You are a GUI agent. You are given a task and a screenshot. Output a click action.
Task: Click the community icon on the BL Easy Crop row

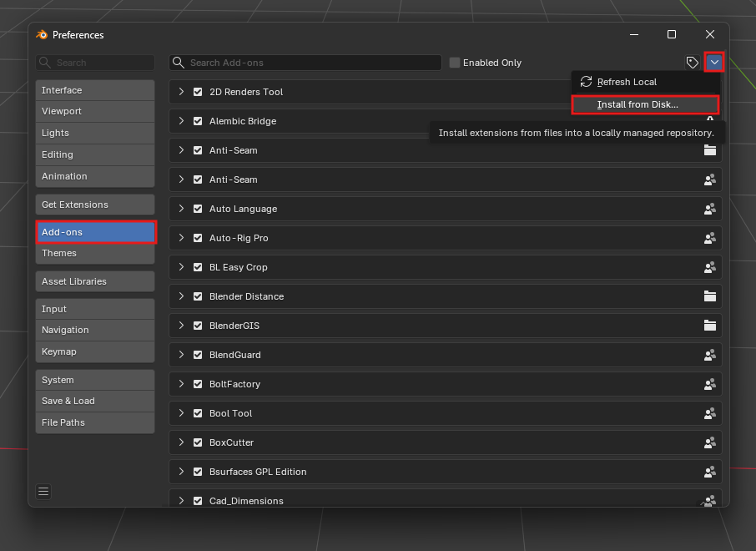[710, 267]
